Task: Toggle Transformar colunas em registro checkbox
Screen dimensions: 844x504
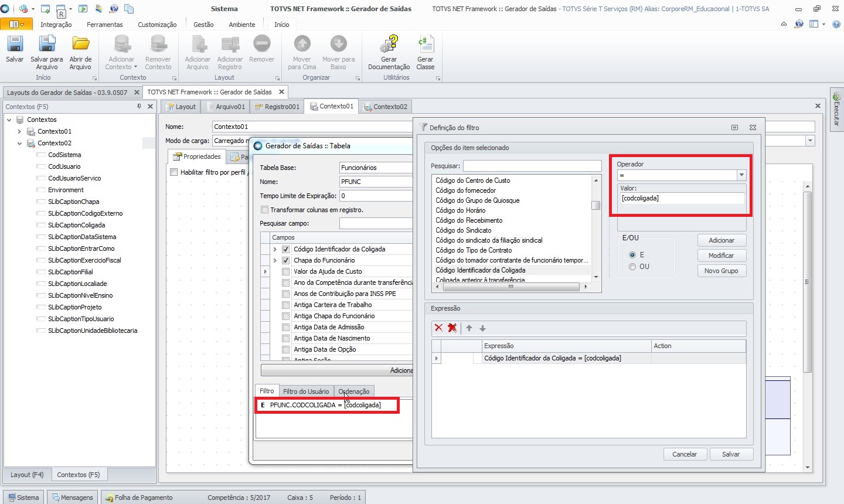Action: coord(264,210)
